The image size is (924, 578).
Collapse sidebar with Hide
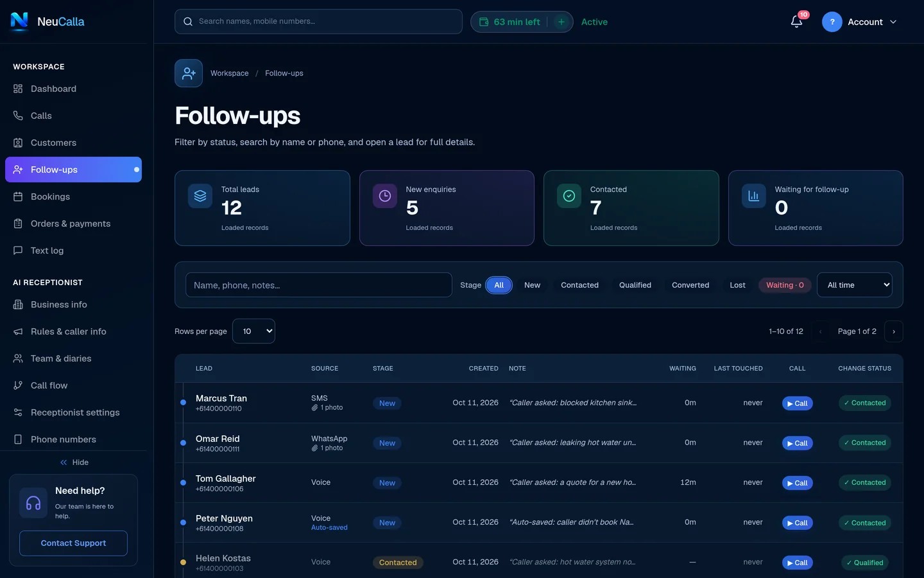click(74, 462)
